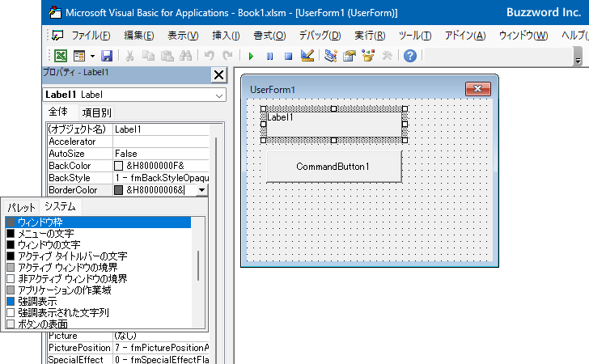Image resolution: width=589 pixels, height=364 pixels.
Task: Click the Copy icon in toolbar
Action: 148,56
